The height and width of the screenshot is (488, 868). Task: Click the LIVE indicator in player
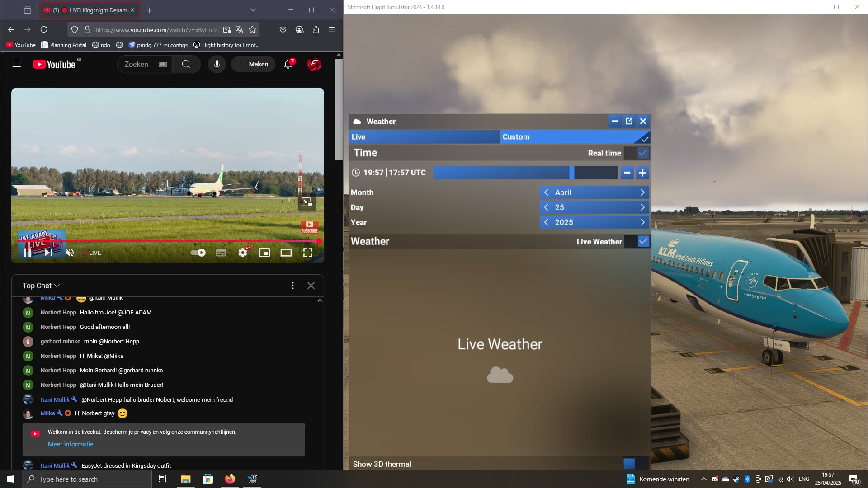[x=92, y=253]
